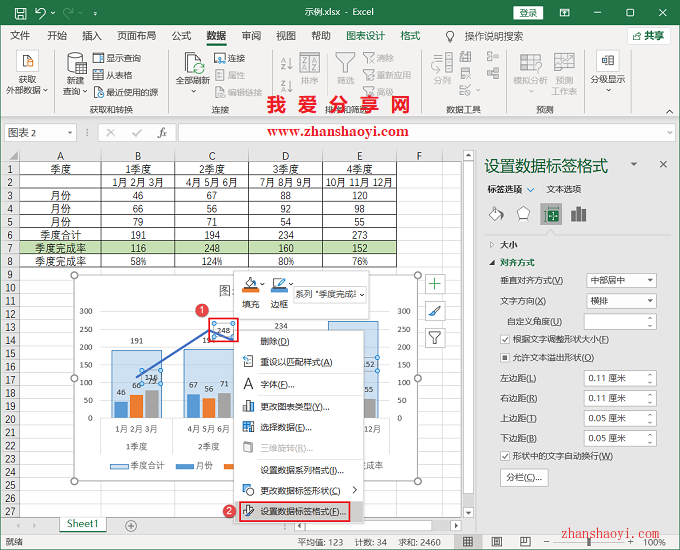Viewport: 680px width, 550px height.
Task: Click the insert function fx icon
Action: pyautogui.click(x=162, y=133)
